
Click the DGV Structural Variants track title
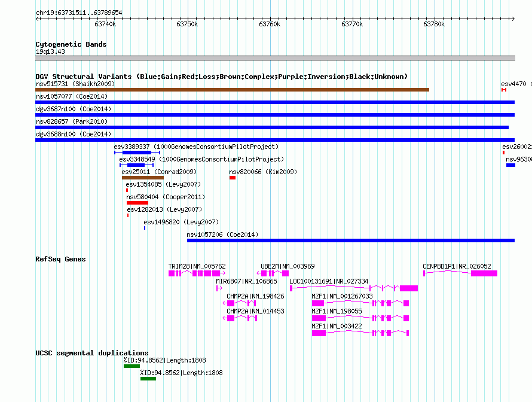coord(222,77)
